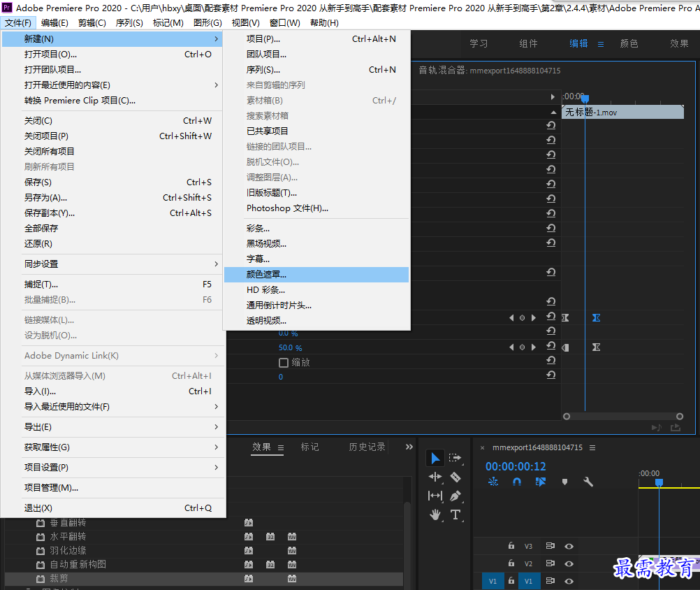Click 水平翻转 effect icon
The width and height of the screenshot is (700, 590).
coord(41,537)
